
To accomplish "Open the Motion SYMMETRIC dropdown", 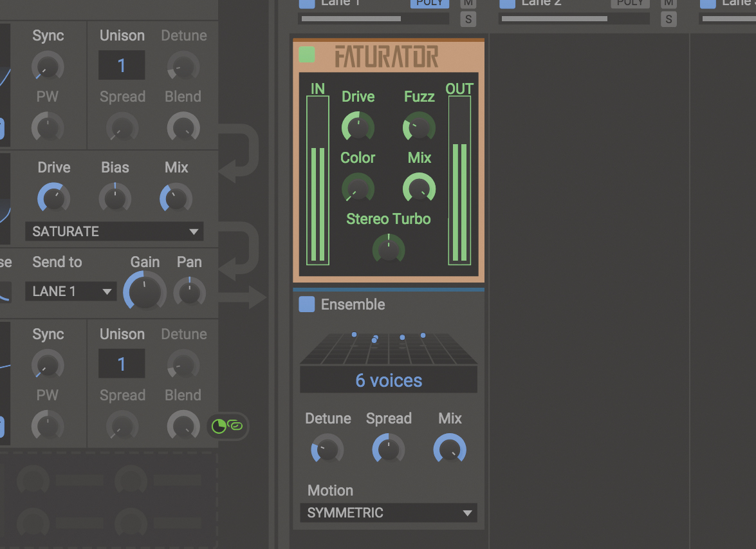I will (389, 513).
